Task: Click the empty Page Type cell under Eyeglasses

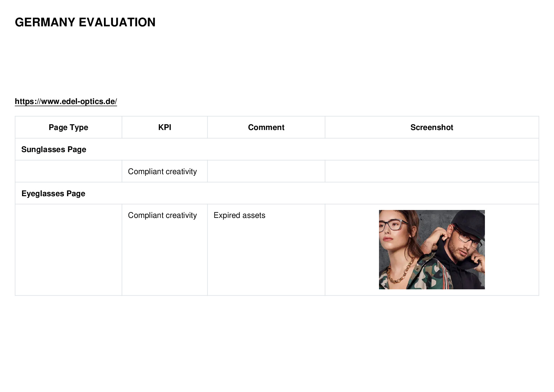Action: click(x=68, y=250)
